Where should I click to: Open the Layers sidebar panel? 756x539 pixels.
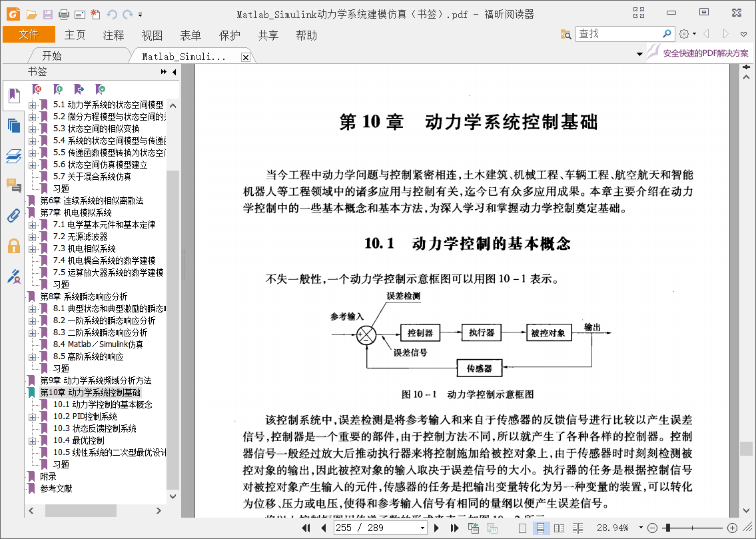[x=14, y=156]
